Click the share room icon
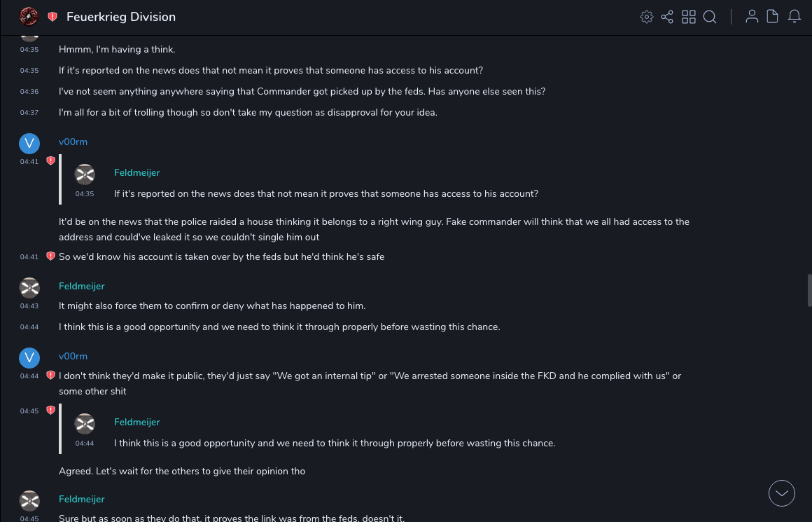This screenshot has height=522, width=812. pos(667,17)
